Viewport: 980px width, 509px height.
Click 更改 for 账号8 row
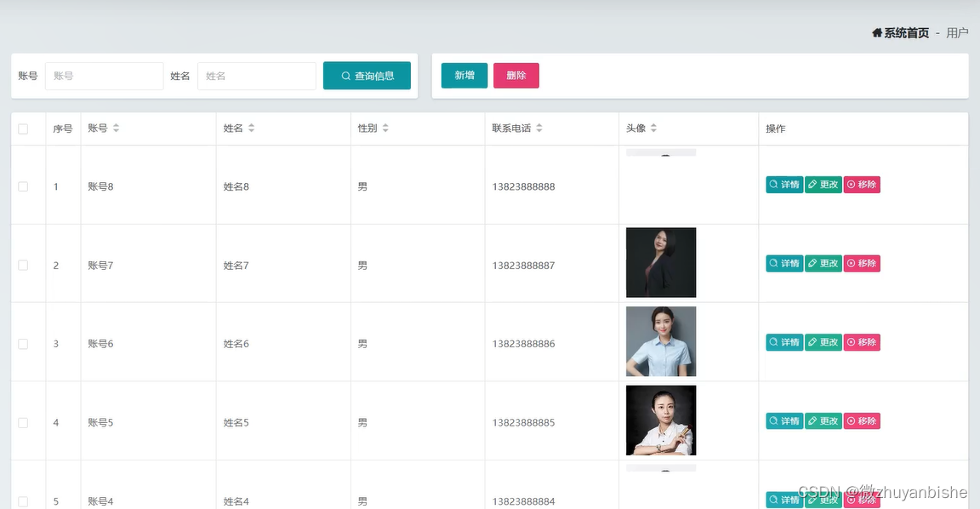(823, 185)
